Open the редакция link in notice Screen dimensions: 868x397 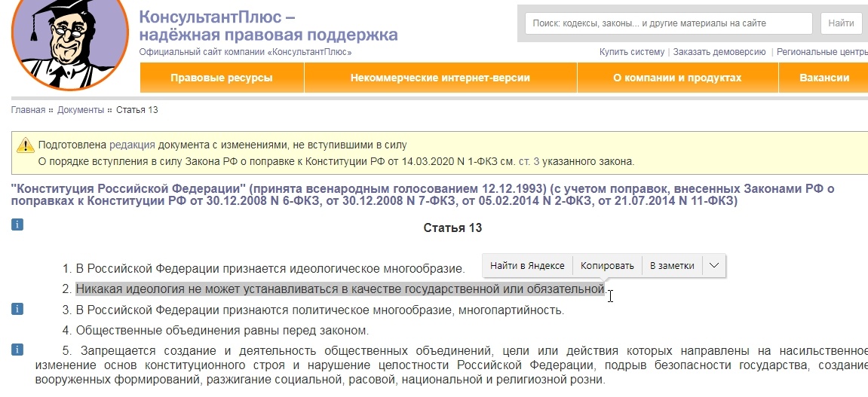pos(132,145)
